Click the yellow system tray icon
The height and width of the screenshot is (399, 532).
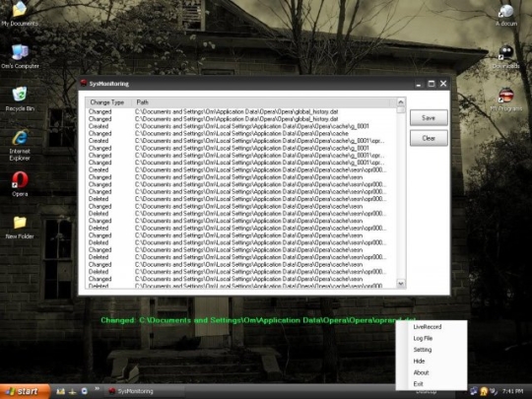[484, 391]
